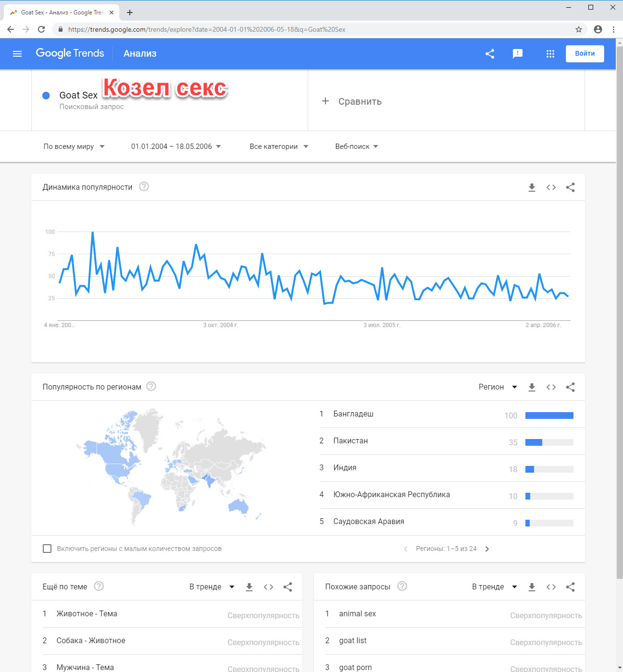Click the world map of regional interest
This screenshot has height=672, width=623.
tap(171, 467)
